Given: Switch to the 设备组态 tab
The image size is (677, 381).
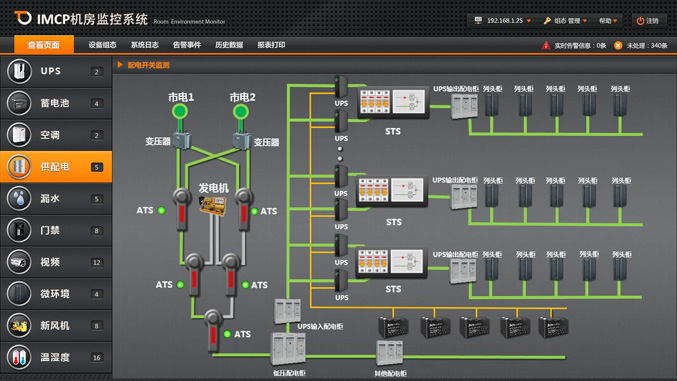Looking at the screenshot, I should (102, 45).
